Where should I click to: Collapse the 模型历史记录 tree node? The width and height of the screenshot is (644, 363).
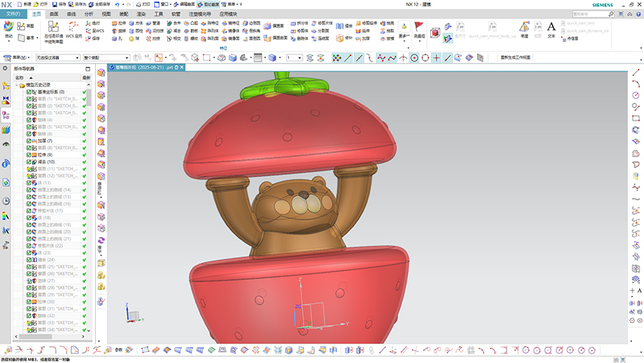tap(17, 85)
